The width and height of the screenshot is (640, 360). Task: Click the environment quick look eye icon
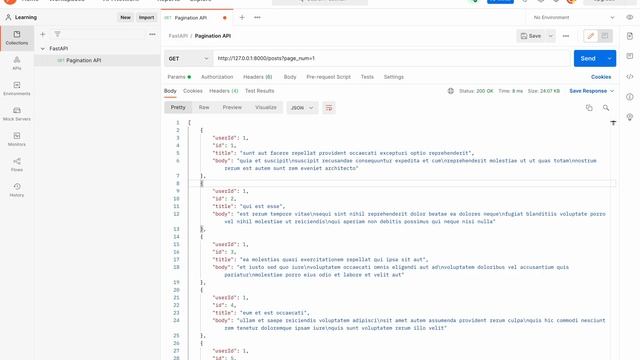630,18
